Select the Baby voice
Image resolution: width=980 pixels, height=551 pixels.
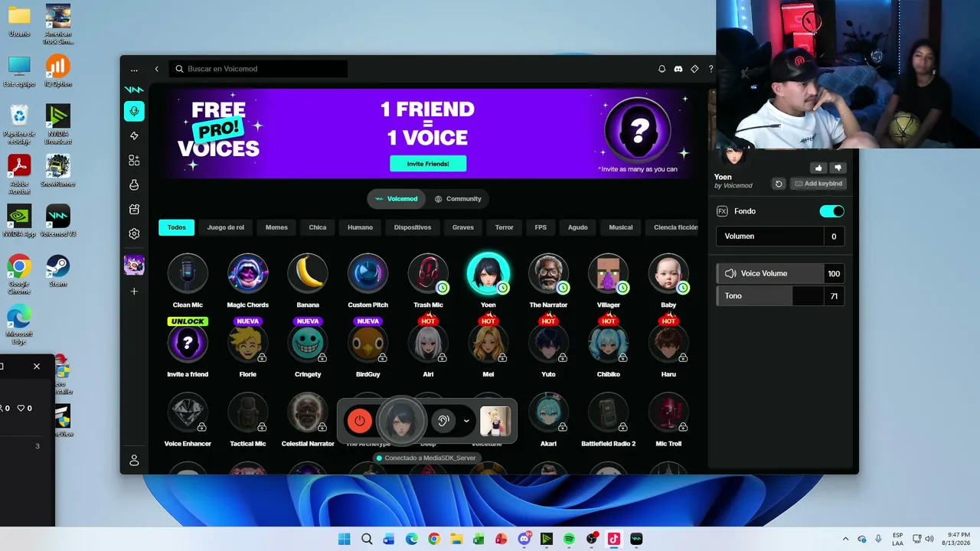[x=668, y=273]
